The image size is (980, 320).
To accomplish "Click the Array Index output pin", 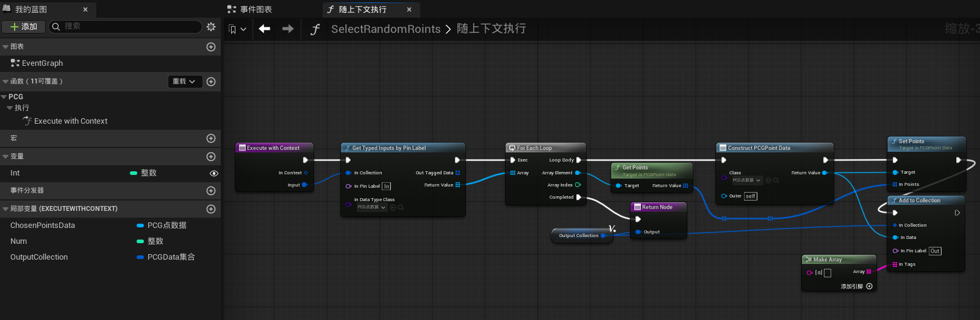I will point(578,185).
